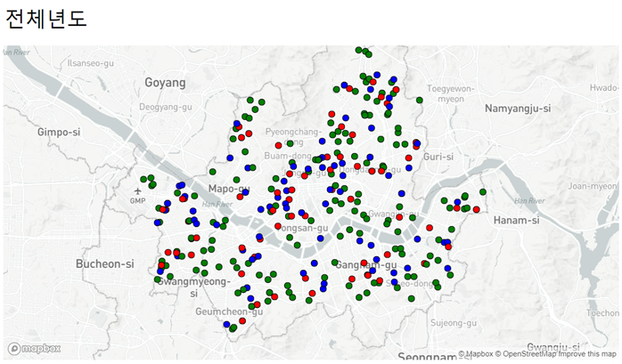Image resolution: width=622 pixels, height=364 pixels.
Task: Click the Deogyang-gu label
Action: [166, 108]
